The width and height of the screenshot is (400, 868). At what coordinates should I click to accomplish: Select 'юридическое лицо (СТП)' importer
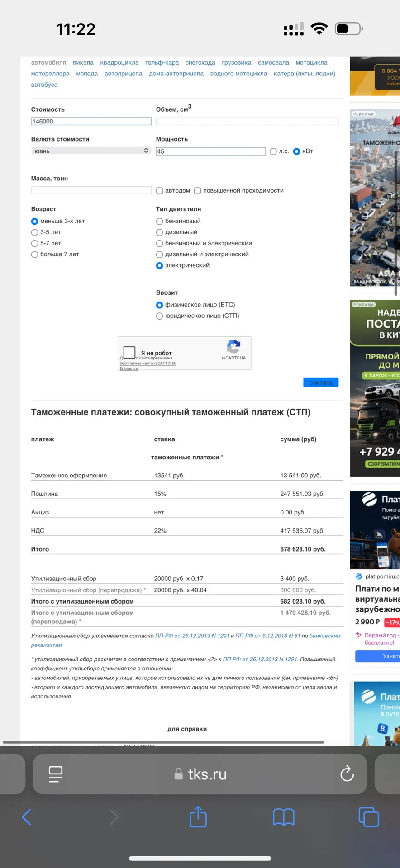[159, 316]
